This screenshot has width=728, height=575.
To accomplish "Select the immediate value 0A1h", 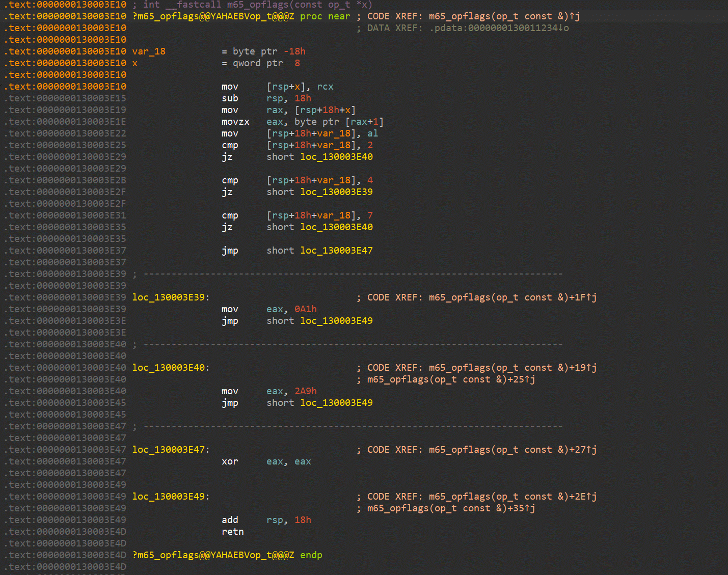I will tap(306, 309).
